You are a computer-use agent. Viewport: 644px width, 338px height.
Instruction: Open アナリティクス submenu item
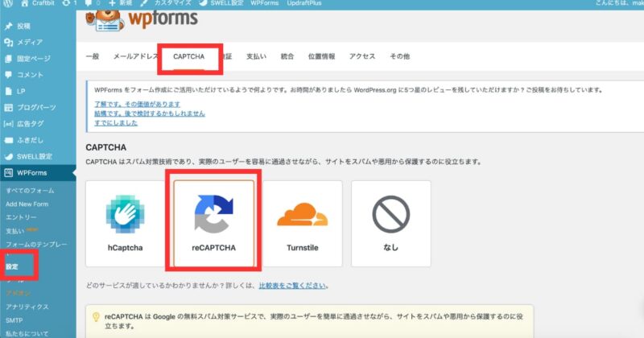click(27, 307)
